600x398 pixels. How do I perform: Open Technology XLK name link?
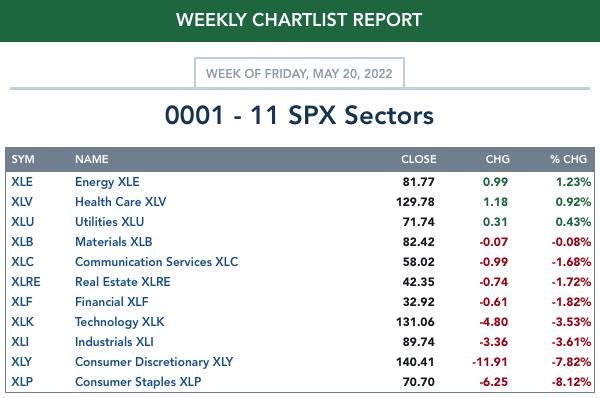(x=120, y=321)
